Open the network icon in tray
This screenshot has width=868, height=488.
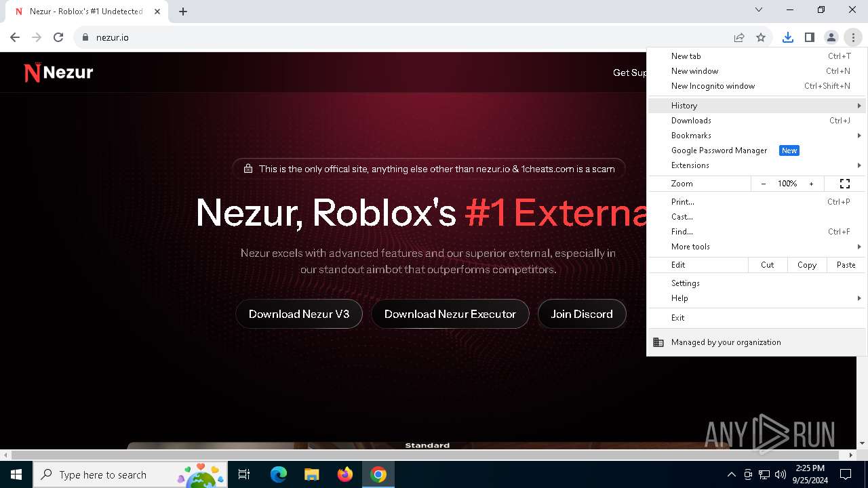coord(764,474)
